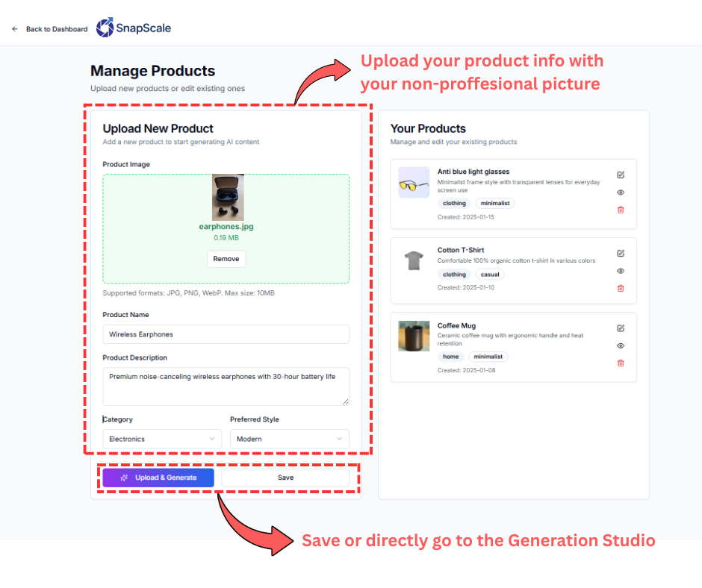The width and height of the screenshot is (702, 588).
Task: Select the SnapScale logo icon
Action: [105, 27]
